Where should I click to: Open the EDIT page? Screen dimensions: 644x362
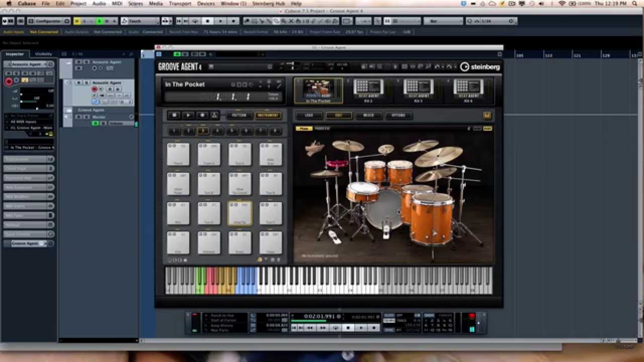(x=339, y=115)
